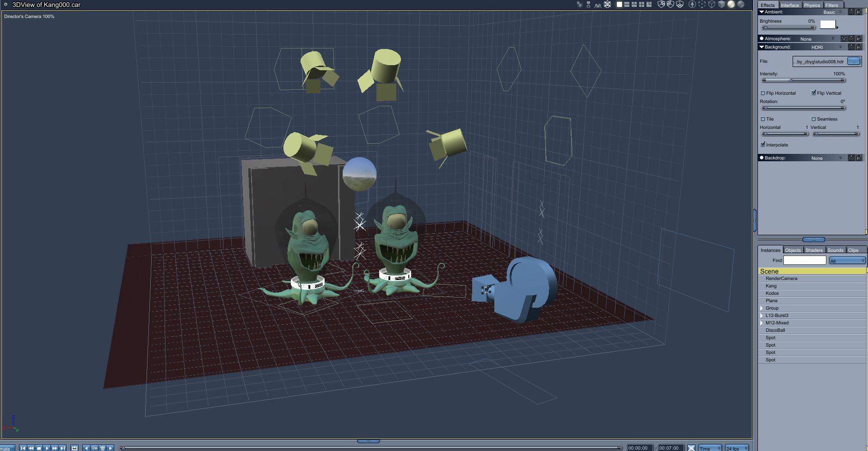Enable the Flip Horizontal checkbox

point(763,93)
